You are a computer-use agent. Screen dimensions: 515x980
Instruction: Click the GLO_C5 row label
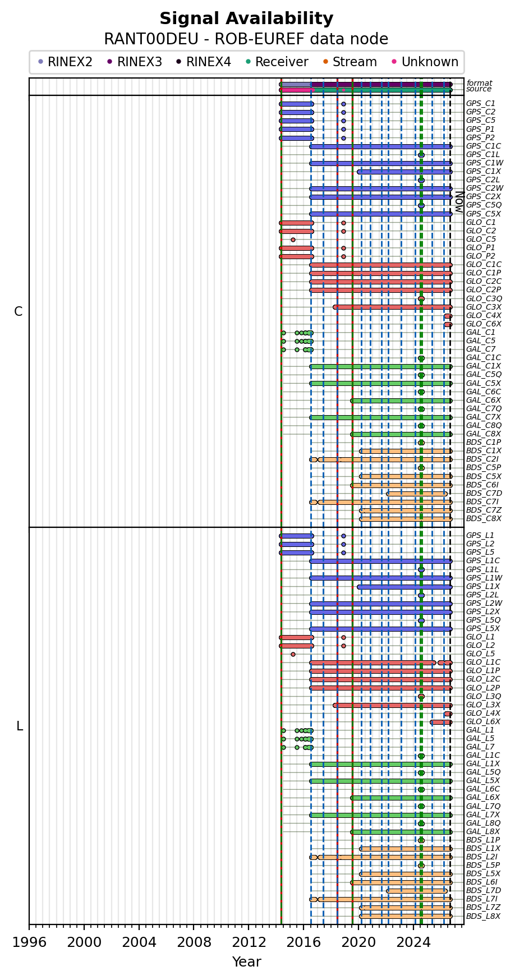[x=481, y=240]
